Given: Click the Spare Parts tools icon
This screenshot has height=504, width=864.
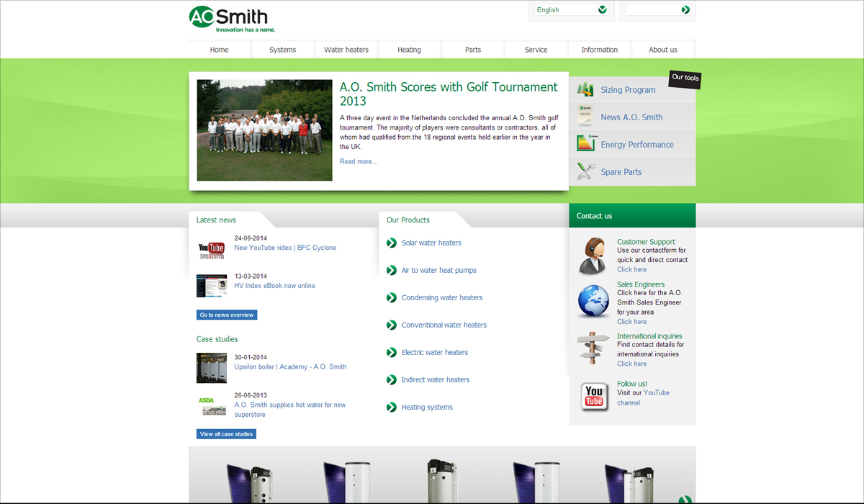Looking at the screenshot, I should (x=585, y=171).
